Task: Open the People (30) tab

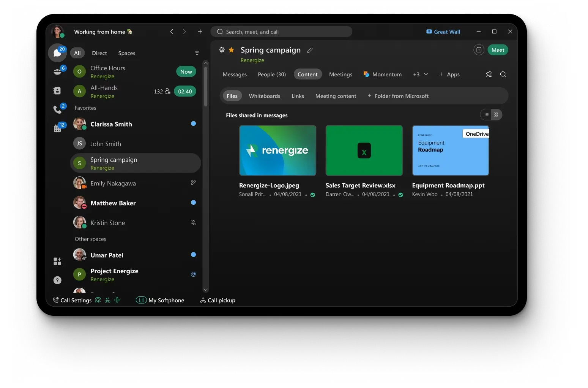Action: pyautogui.click(x=272, y=74)
